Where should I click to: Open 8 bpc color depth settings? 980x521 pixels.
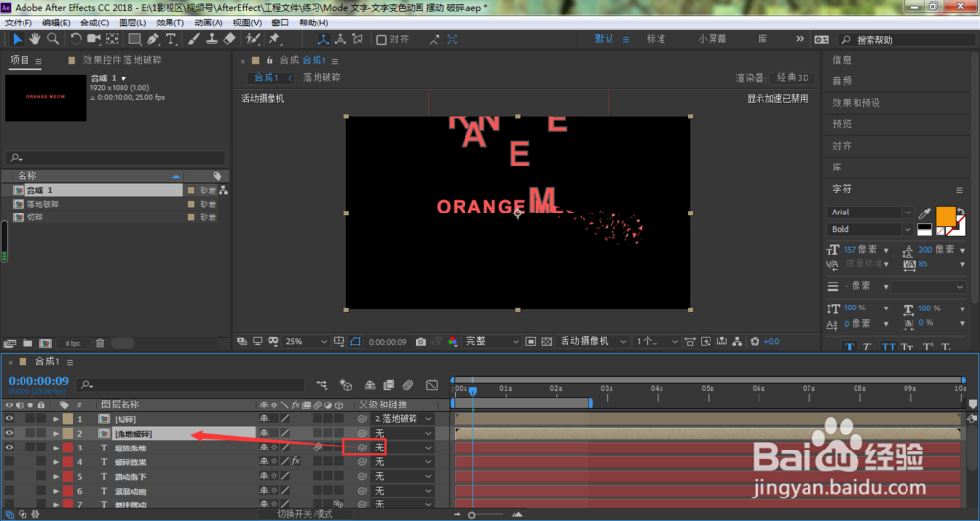point(73,343)
